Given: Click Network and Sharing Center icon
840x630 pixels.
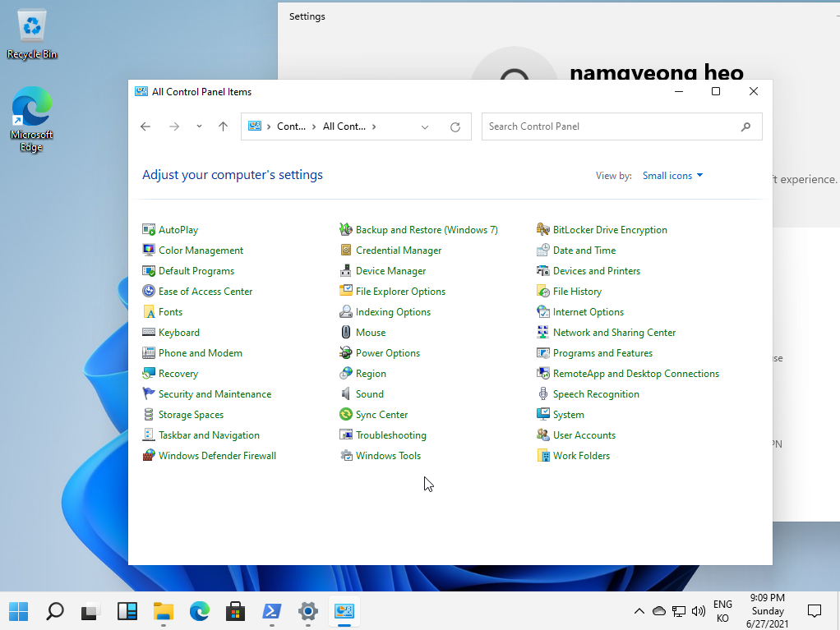Looking at the screenshot, I should coord(543,333).
